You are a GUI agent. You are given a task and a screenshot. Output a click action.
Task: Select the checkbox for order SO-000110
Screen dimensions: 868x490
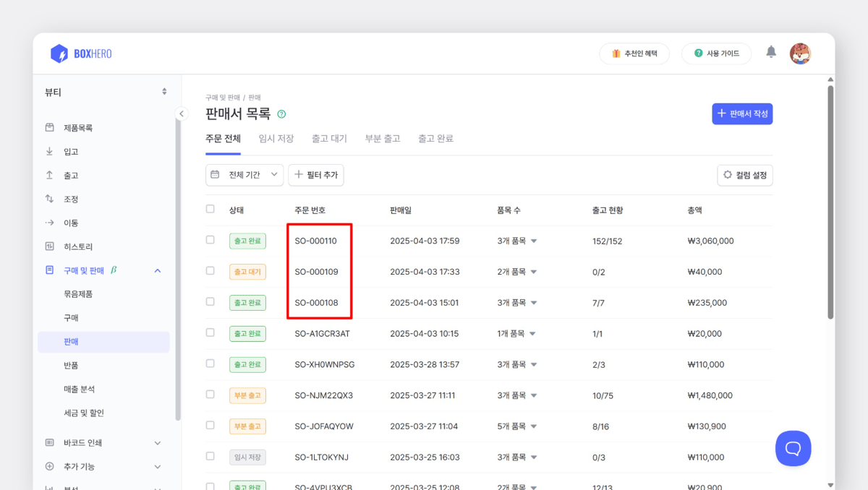point(210,241)
